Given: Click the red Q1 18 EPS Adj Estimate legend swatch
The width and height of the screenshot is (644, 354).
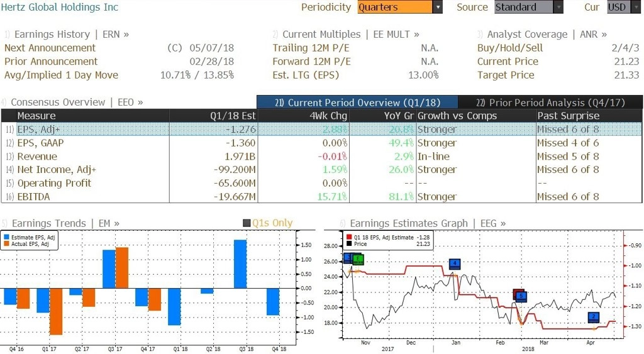Looking at the screenshot, I should click(349, 238).
